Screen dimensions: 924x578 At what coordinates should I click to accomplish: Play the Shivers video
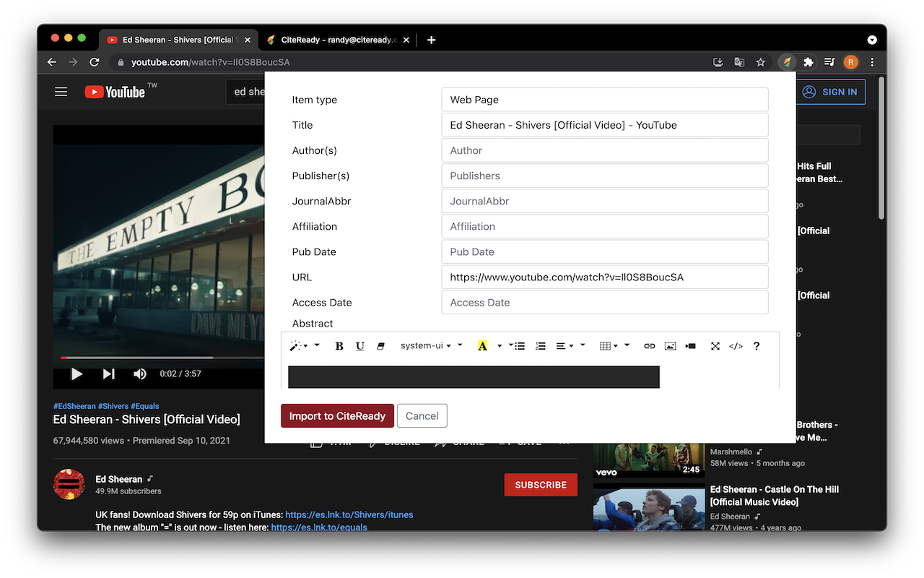pyautogui.click(x=77, y=374)
